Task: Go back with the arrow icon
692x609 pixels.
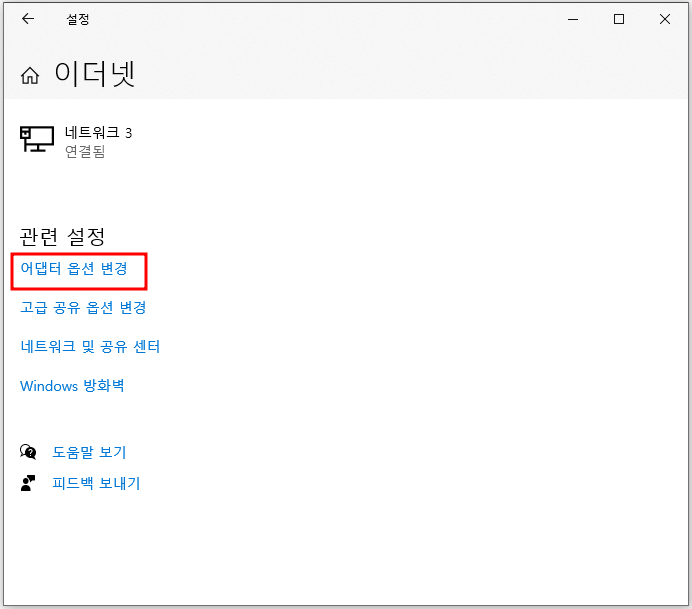Action: 28,19
